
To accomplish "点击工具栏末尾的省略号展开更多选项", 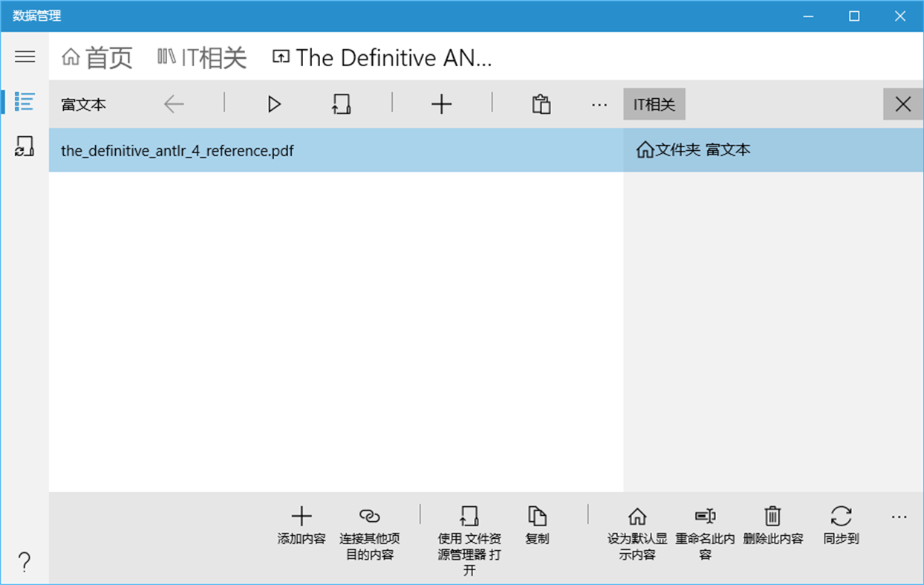I will tap(599, 104).
